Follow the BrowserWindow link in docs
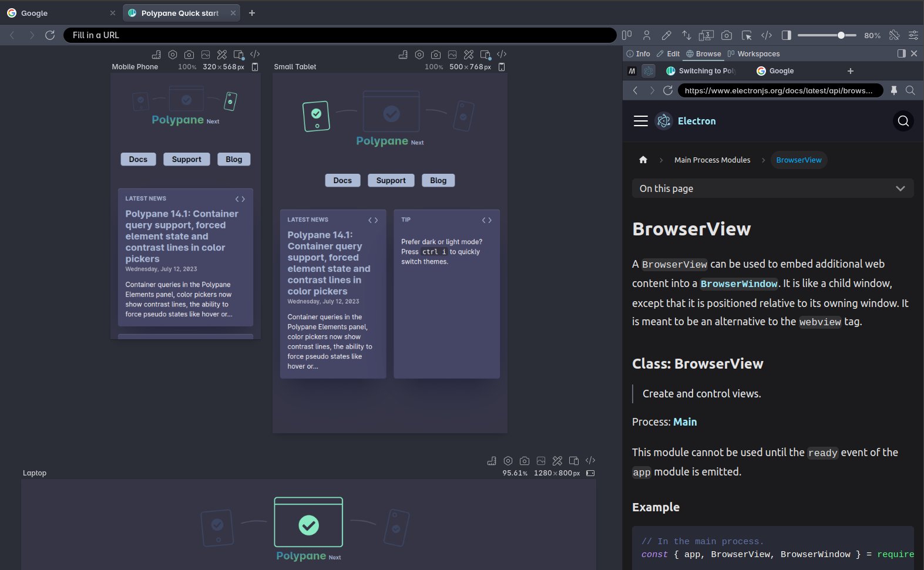924x570 pixels. [x=739, y=284]
